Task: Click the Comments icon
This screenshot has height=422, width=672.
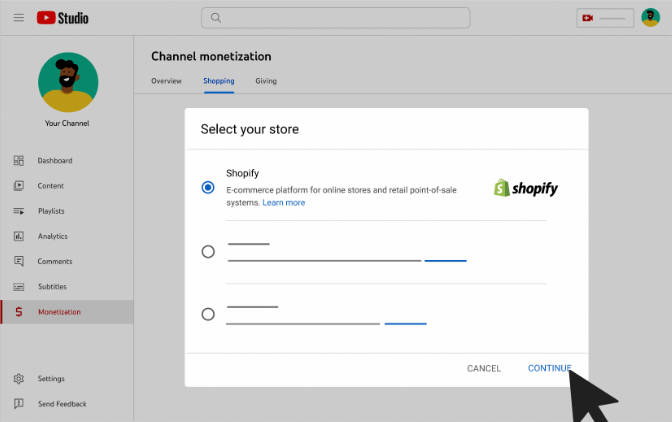Action: pos(18,261)
